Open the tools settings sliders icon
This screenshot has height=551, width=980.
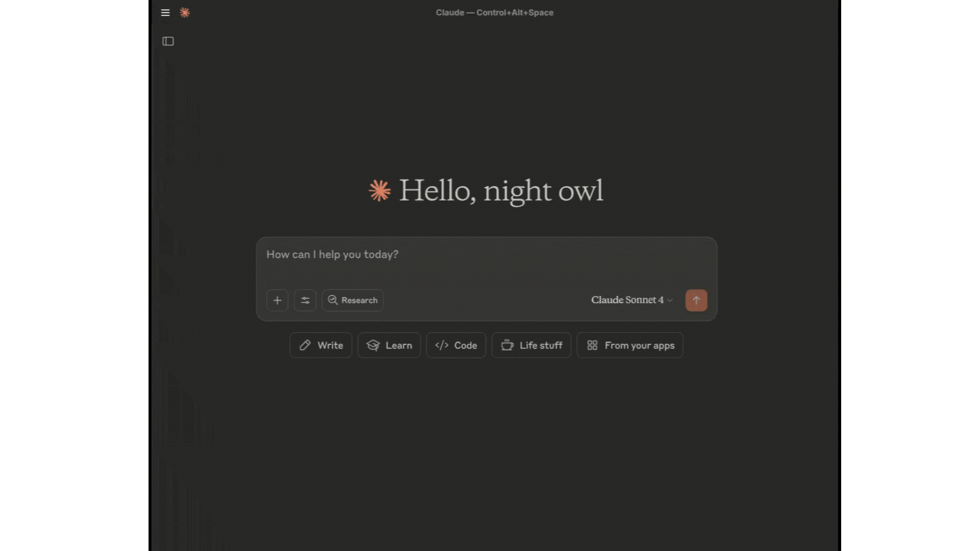(x=305, y=300)
